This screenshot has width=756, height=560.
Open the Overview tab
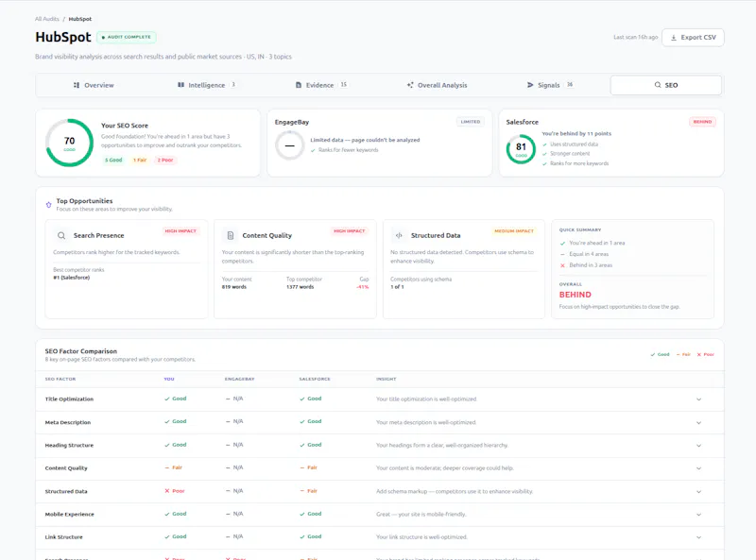point(94,85)
